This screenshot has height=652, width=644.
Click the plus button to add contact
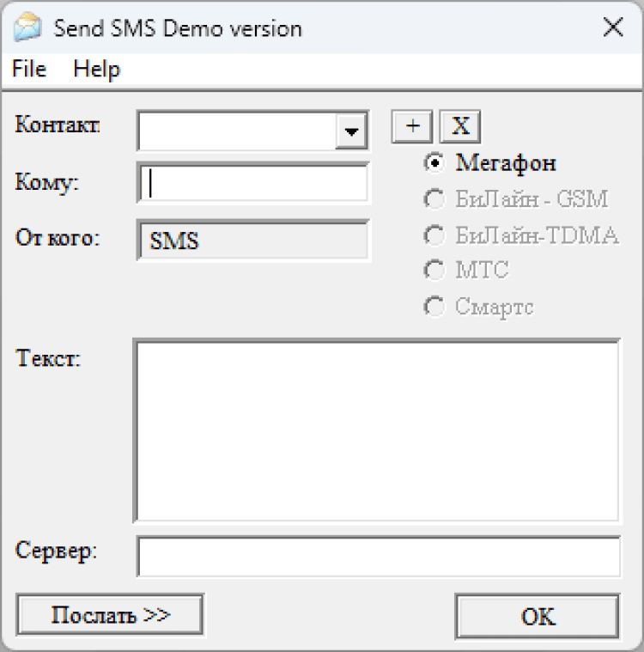point(413,126)
